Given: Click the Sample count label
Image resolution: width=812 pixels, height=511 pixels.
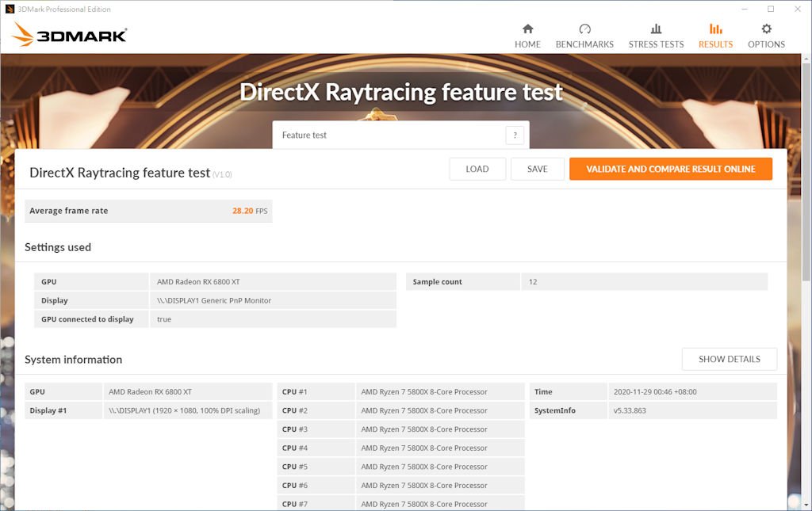Looking at the screenshot, I should coord(437,282).
